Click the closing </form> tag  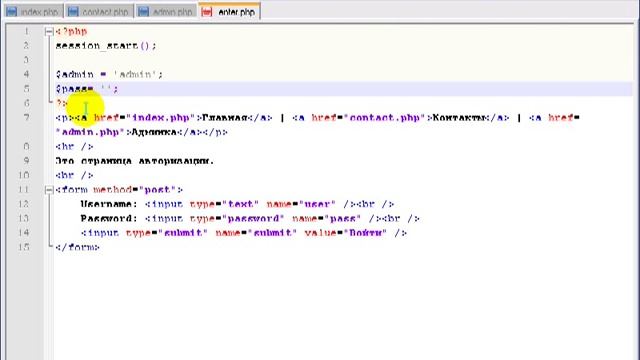pyautogui.click(x=77, y=247)
